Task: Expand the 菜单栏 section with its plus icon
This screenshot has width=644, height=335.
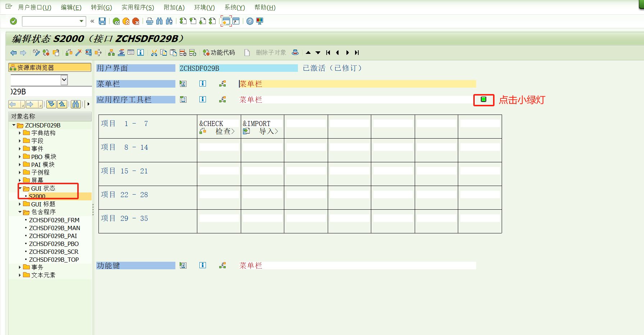Action: tap(183, 84)
